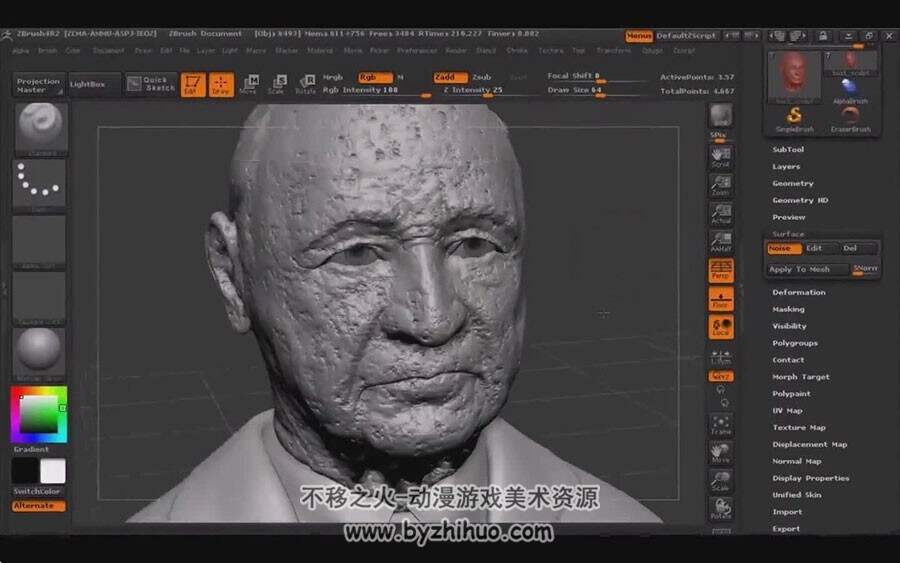Expand the Masking section
This screenshot has height=563, width=900.
[x=788, y=309]
